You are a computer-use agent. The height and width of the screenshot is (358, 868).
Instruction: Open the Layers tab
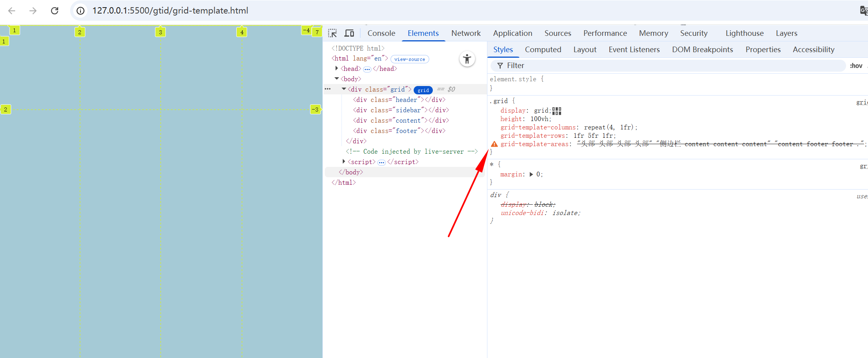click(x=787, y=33)
